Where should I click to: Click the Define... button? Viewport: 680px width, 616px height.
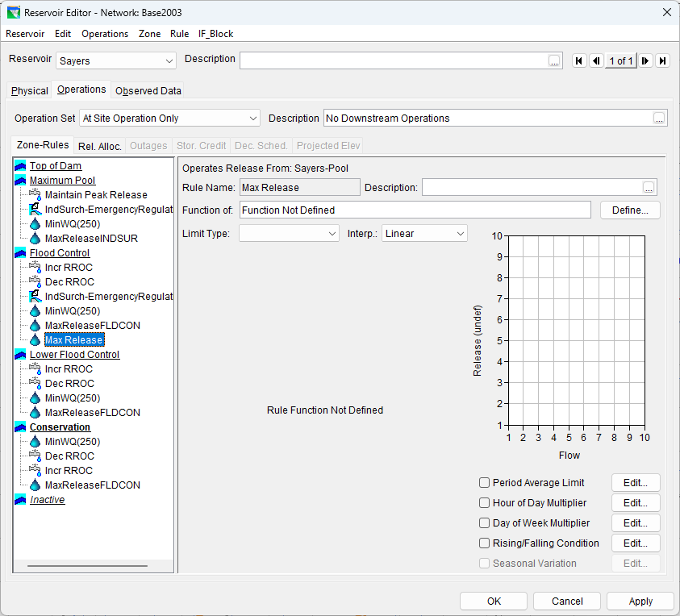click(630, 210)
